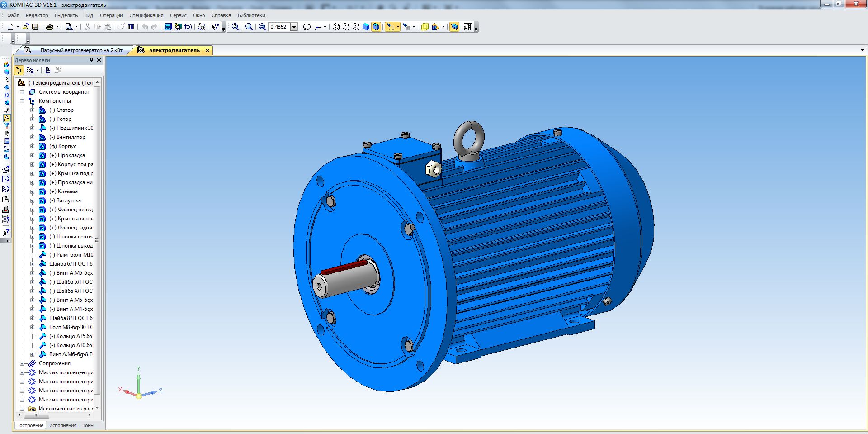The width and height of the screenshot is (868, 434).
Task: Click the rotate view icon
Action: (x=307, y=27)
